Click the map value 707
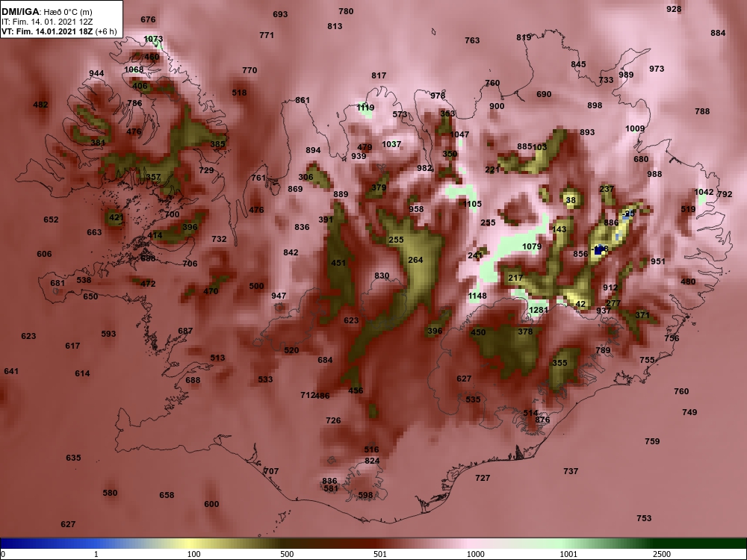Image resolution: width=747 pixels, height=560 pixels. tap(271, 471)
